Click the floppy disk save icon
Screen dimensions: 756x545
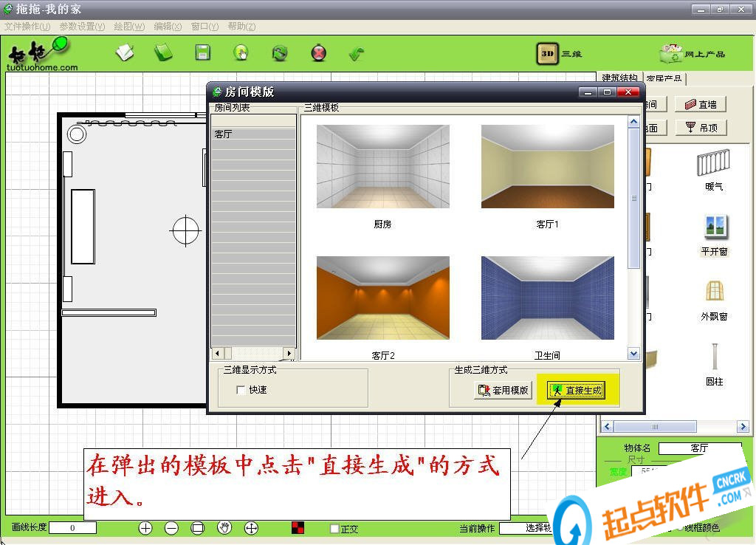[202, 52]
